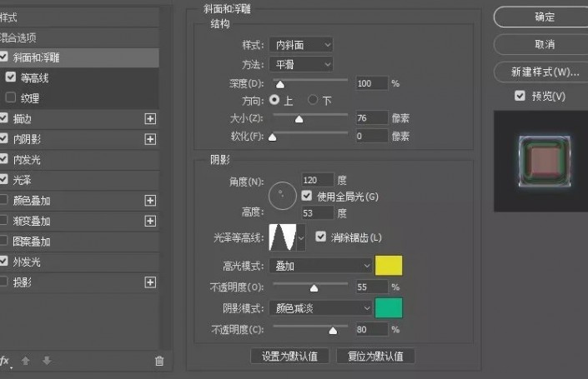Open the 方法 dropdown showing 平滑
This screenshot has height=379, width=588.
301,64
